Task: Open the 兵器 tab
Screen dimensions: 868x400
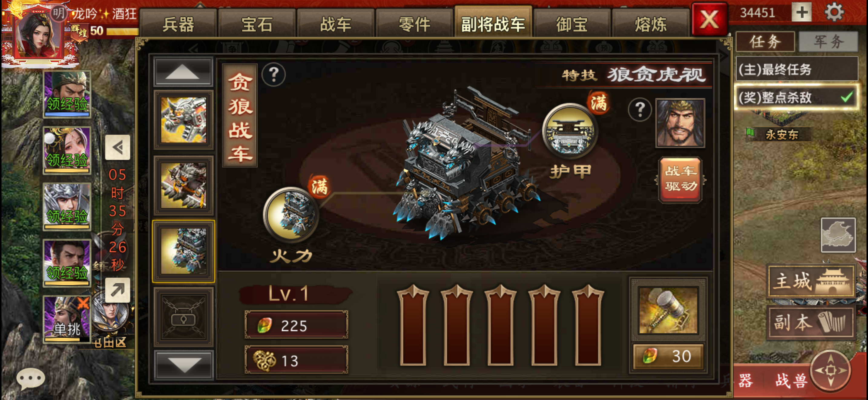Action: [x=178, y=24]
